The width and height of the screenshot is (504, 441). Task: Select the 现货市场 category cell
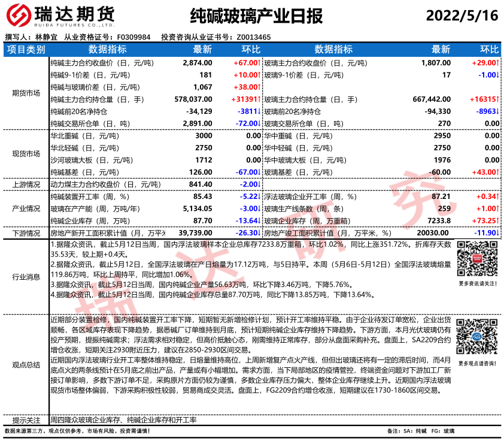[26, 154]
